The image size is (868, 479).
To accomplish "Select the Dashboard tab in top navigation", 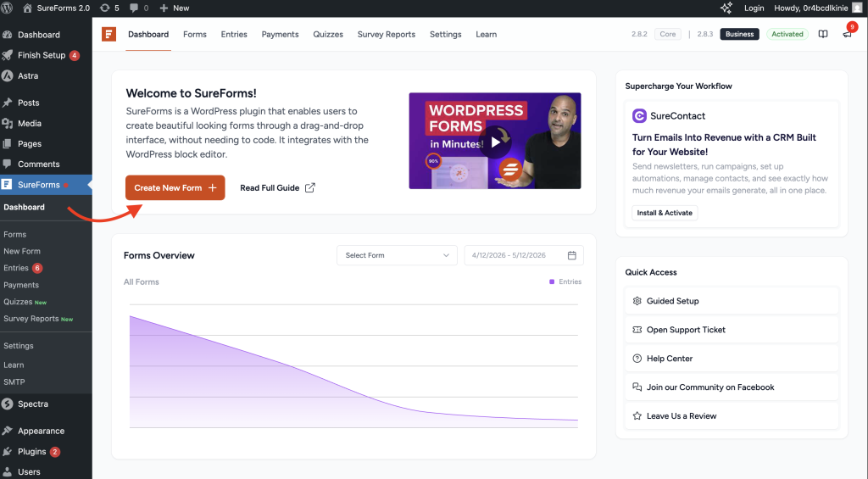I will click(148, 34).
